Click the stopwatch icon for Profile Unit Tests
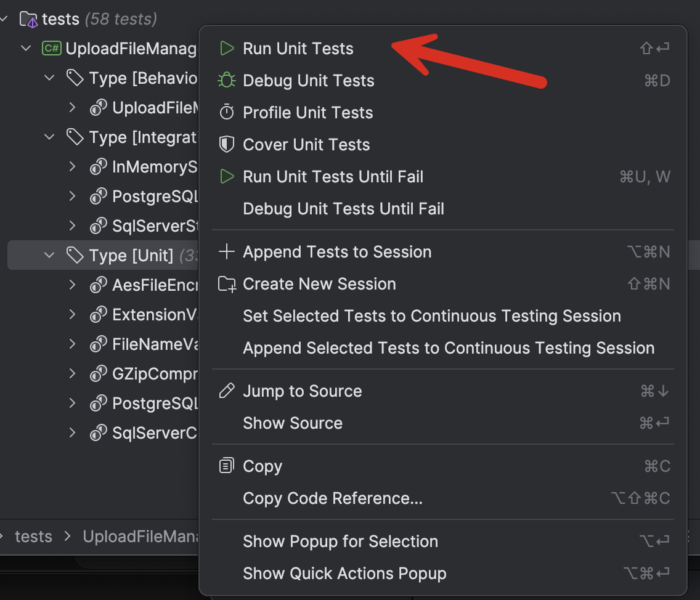 click(227, 112)
